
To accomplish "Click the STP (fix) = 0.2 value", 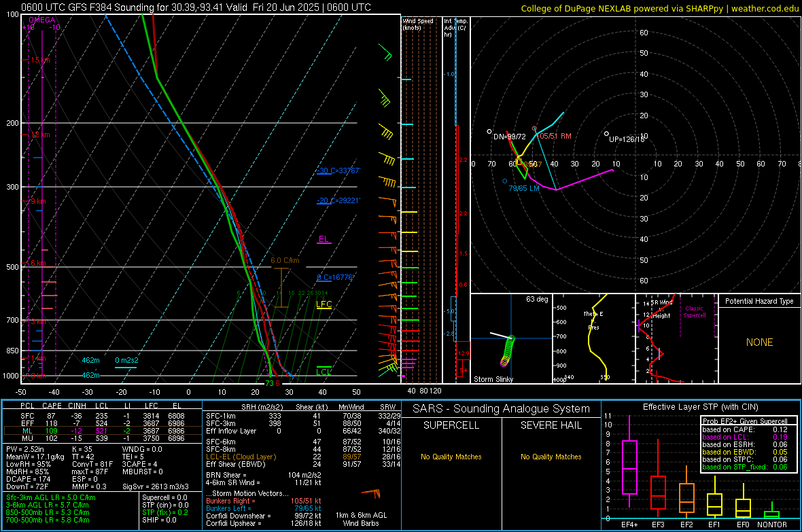I will pyautogui.click(x=165, y=512).
